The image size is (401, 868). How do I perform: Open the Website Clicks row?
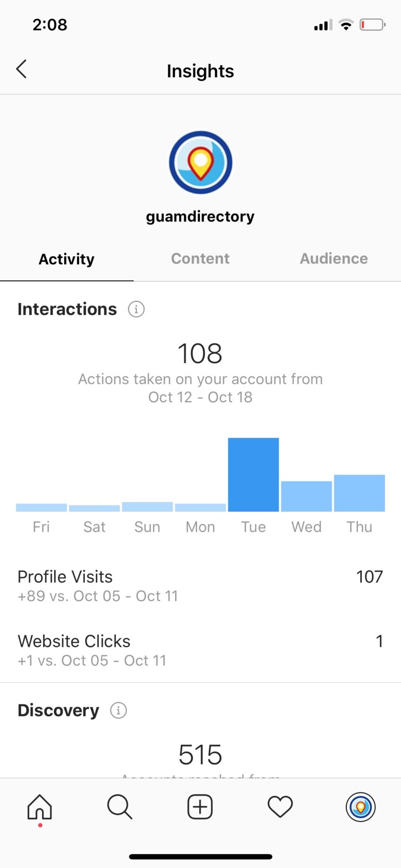(200, 650)
